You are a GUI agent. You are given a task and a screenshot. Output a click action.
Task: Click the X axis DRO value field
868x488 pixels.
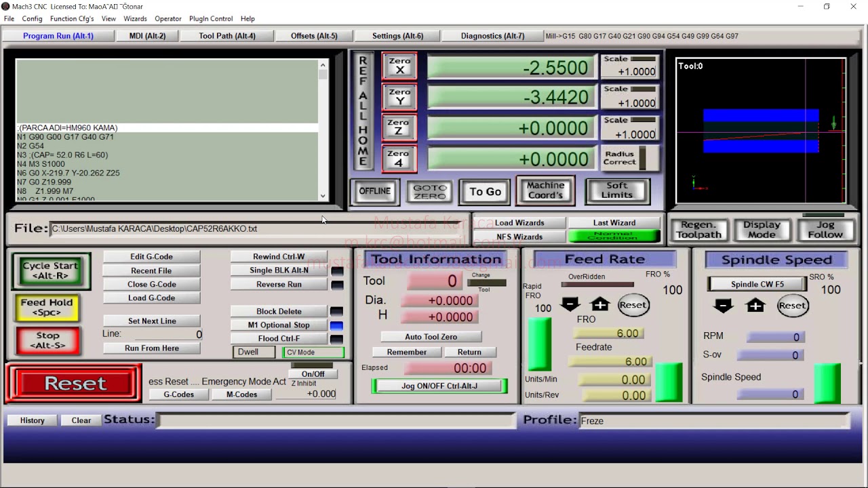coord(512,67)
